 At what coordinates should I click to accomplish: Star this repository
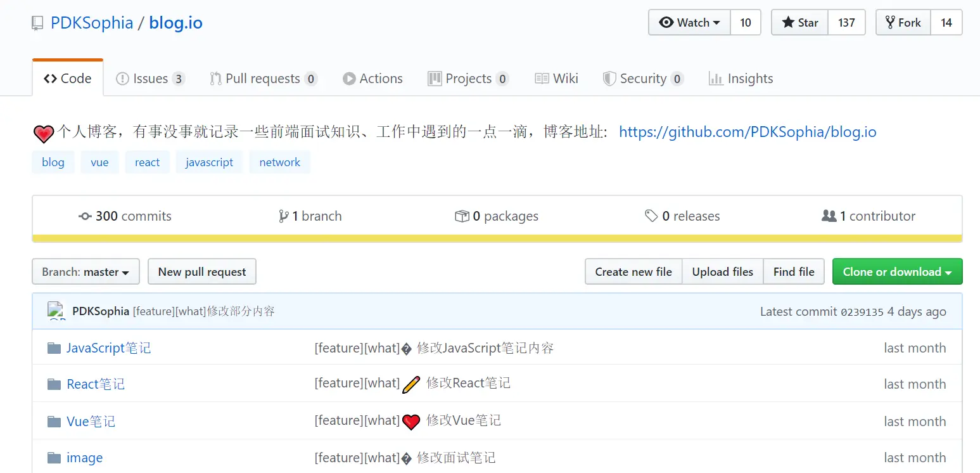point(799,23)
